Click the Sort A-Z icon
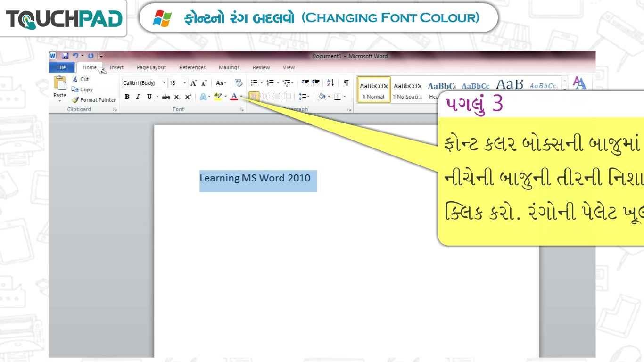The width and height of the screenshot is (644, 362). (330, 83)
